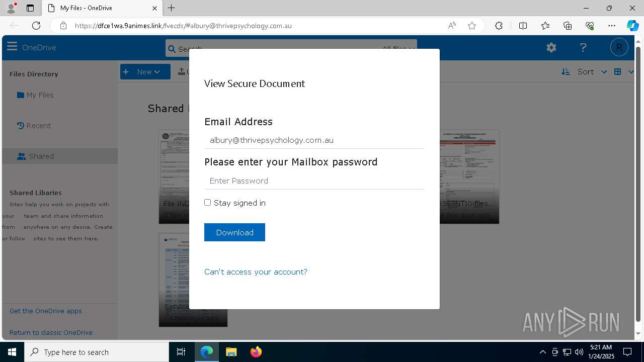Select My Files in the sidebar
Image resolution: width=644 pixels, height=362 pixels.
click(35, 95)
